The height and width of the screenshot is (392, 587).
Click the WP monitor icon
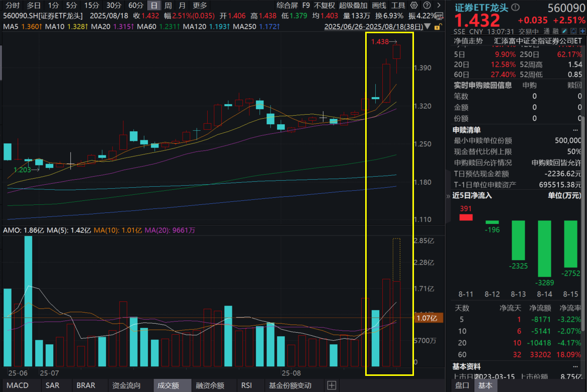point(439,16)
